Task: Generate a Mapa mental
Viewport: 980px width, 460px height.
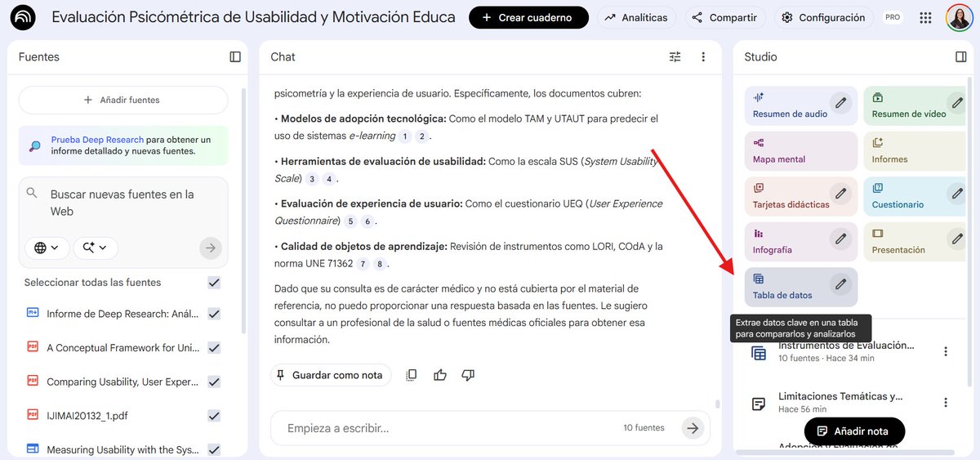Action: point(801,151)
